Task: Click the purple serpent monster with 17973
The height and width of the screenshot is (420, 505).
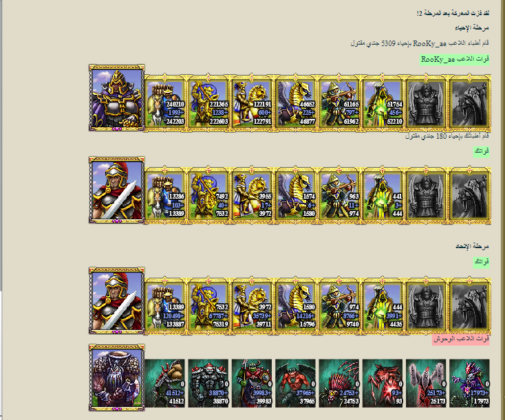Action: pyautogui.click(x=470, y=384)
